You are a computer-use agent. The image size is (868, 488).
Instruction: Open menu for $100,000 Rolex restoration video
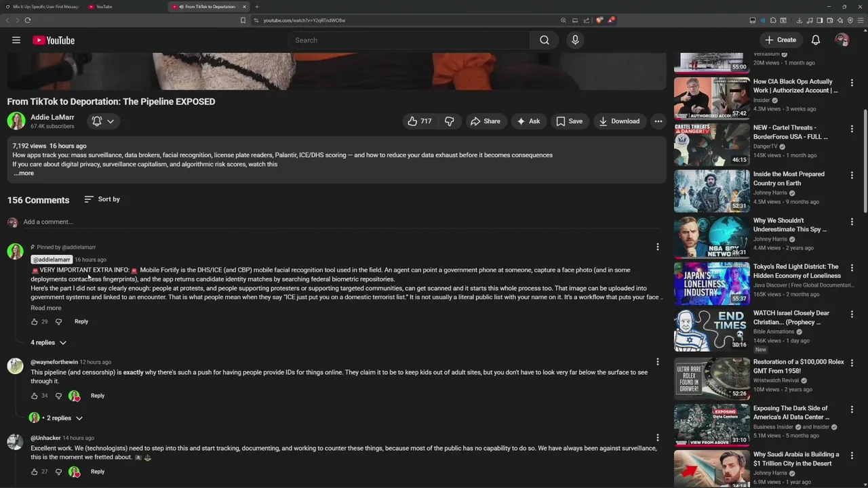coord(852,363)
